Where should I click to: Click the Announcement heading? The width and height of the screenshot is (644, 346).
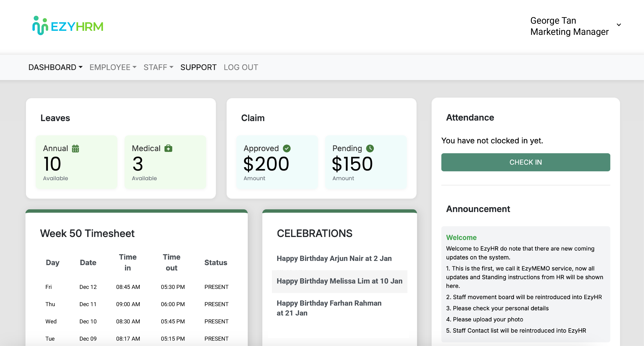coord(478,209)
